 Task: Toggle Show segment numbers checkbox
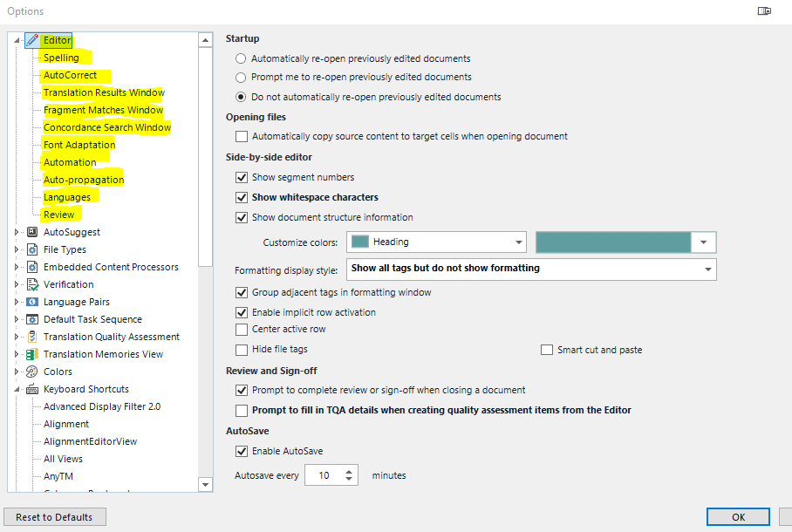click(x=242, y=177)
